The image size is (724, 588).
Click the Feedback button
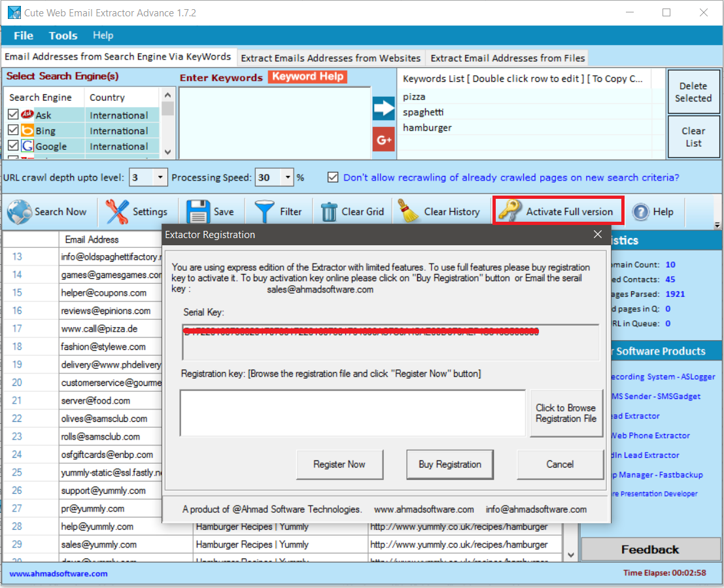[x=650, y=549]
